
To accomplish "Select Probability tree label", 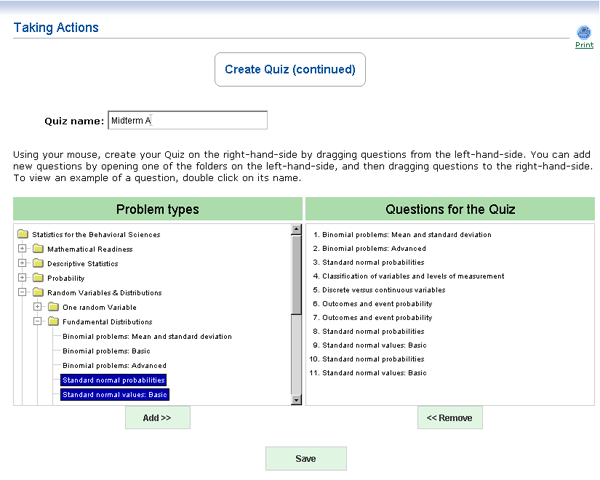I will [66, 278].
